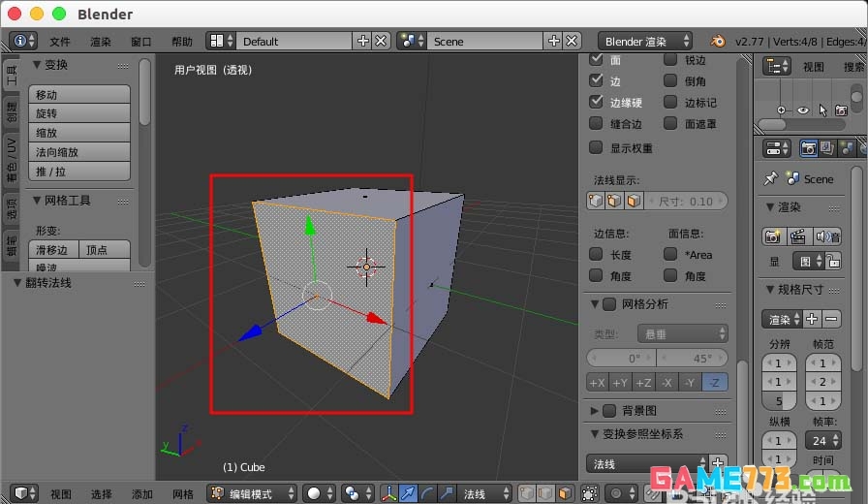Image resolution: width=868 pixels, height=504 pixels.
Task: Add a new scene next to Scene field
Action: 553,41
